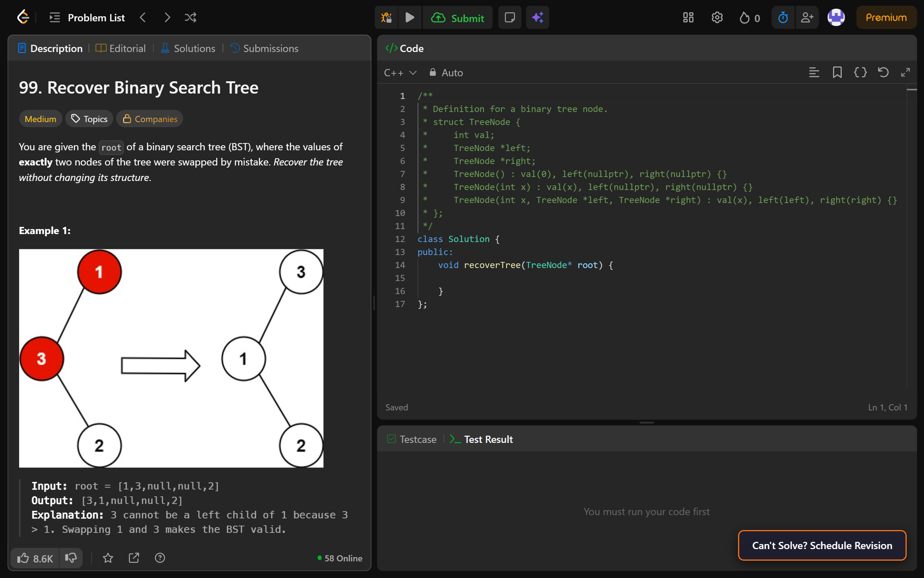This screenshot has height=578, width=924.
Task: Expand the Topics tag
Action: click(90, 119)
